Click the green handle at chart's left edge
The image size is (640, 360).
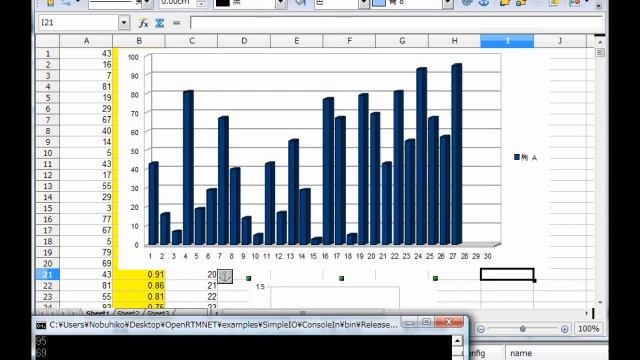click(249, 278)
